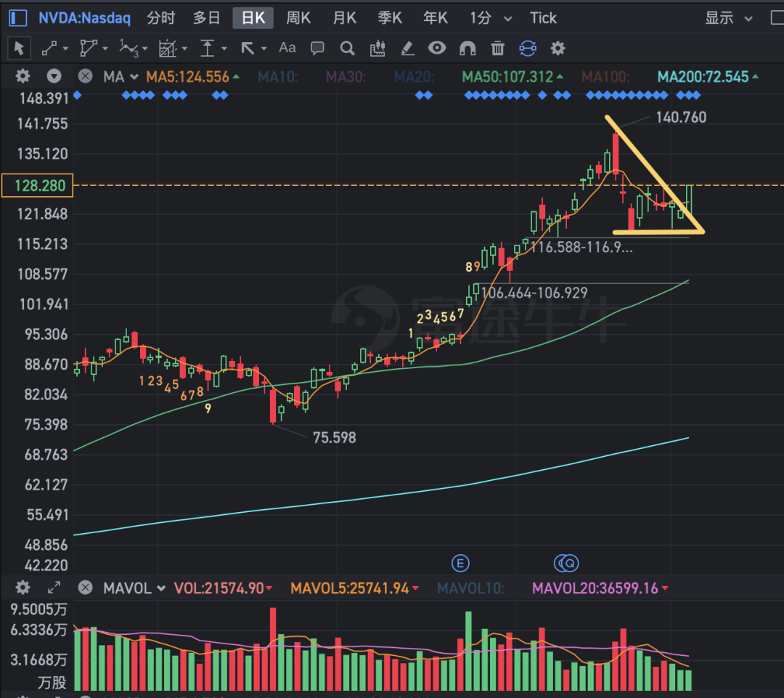Expand the volume panel to fullscreen
This screenshot has height=698, width=784.
pos(54,588)
